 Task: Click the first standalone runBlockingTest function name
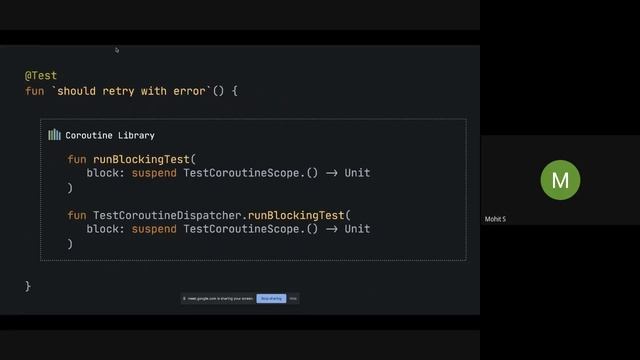pyautogui.click(x=141, y=159)
